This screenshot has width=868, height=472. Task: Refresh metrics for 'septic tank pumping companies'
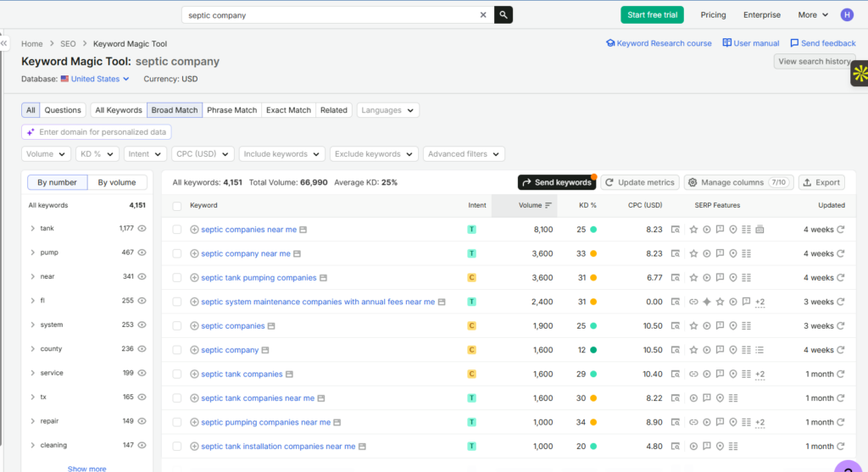tap(841, 278)
